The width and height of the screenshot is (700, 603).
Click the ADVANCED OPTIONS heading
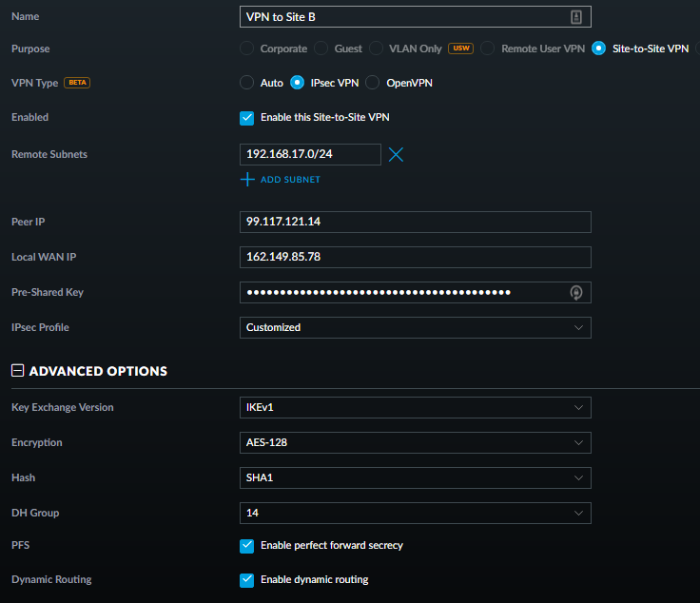click(98, 371)
